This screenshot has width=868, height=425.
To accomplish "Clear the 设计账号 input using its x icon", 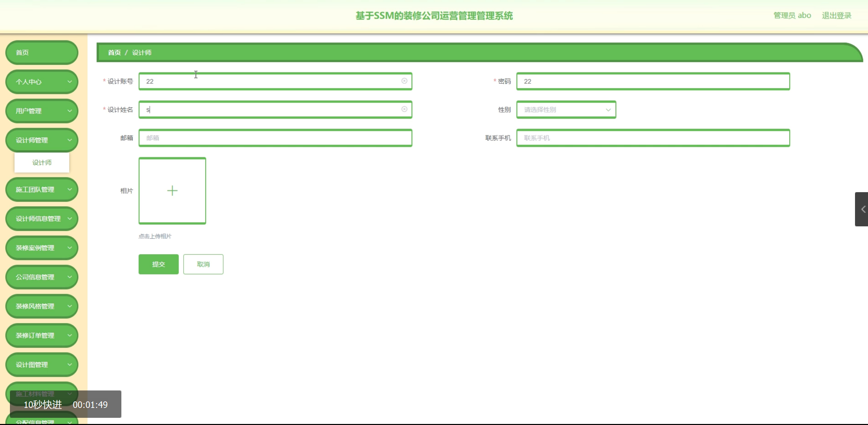I will coord(404,81).
